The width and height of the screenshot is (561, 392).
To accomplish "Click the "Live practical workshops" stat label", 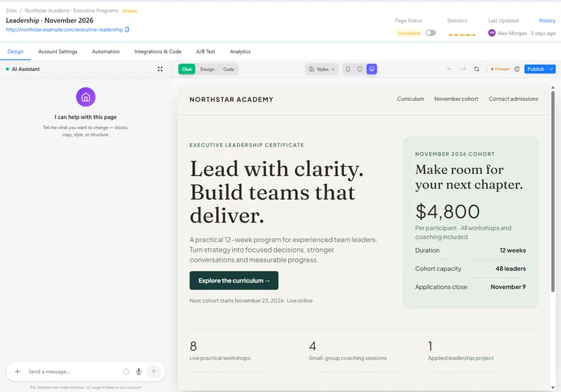I will 220,358.
